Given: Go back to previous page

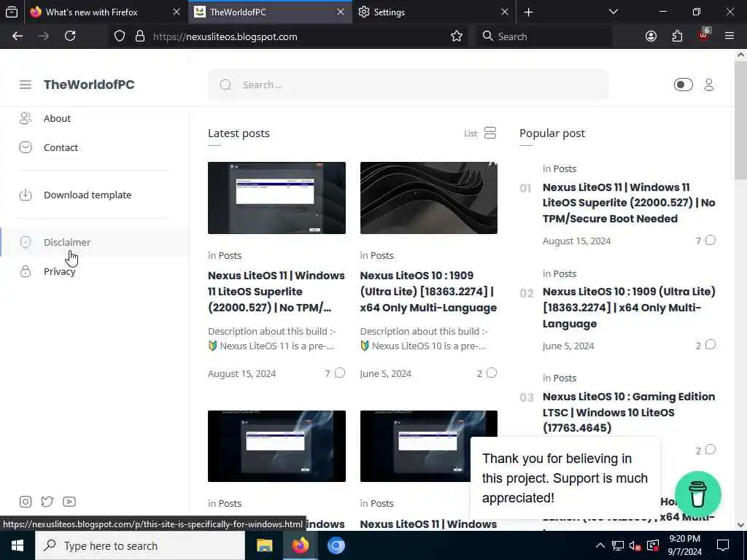Looking at the screenshot, I should (x=18, y=36).
